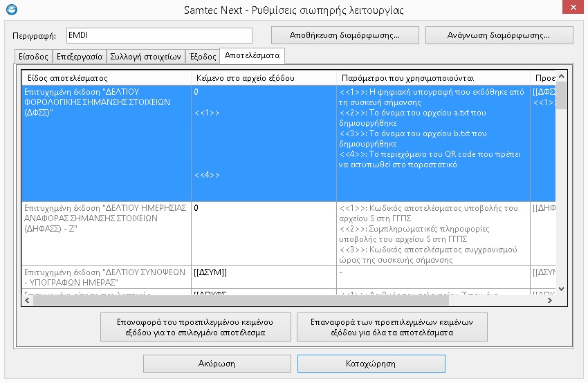The image size is (588, 383).
Task: Switch to the Είσοδος tab
Action: coord(33,57)
